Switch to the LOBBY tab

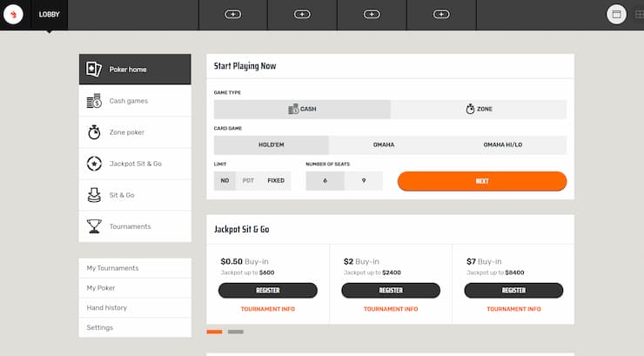tap(49, 15)
